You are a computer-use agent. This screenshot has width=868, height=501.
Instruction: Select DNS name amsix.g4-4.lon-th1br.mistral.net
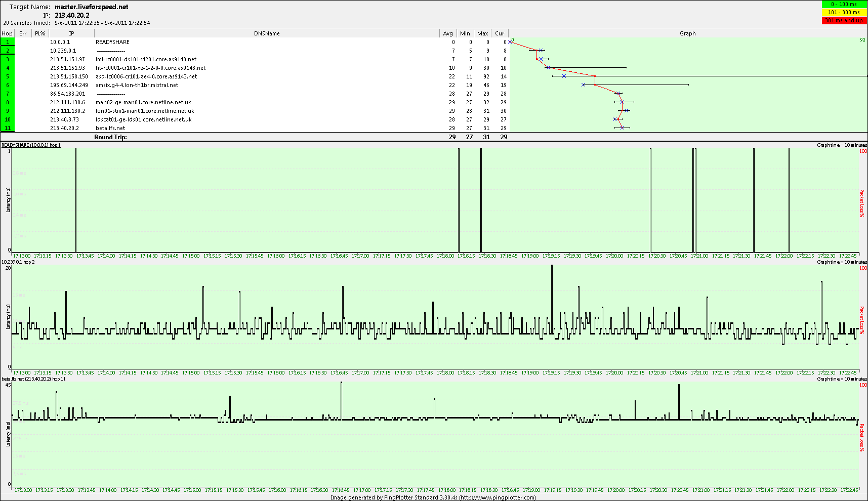tap(137, 85)
